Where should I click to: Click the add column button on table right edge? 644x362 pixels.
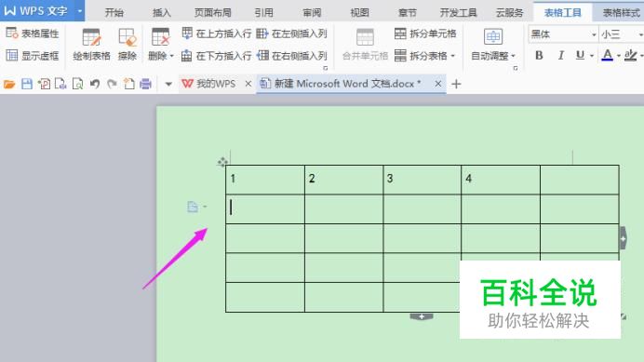(x=623, y=238)
